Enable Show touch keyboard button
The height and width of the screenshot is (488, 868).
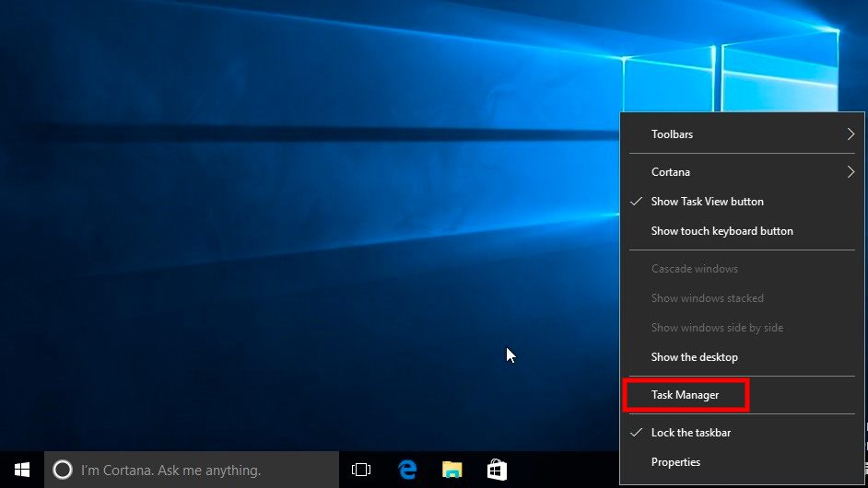(x=721, y=231)
